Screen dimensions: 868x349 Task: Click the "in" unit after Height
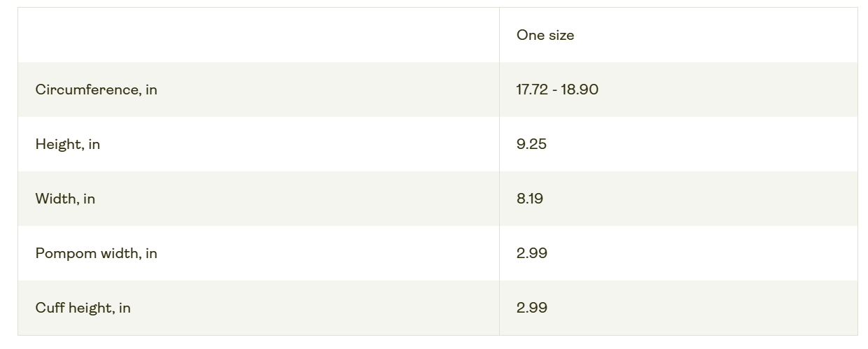94,144
